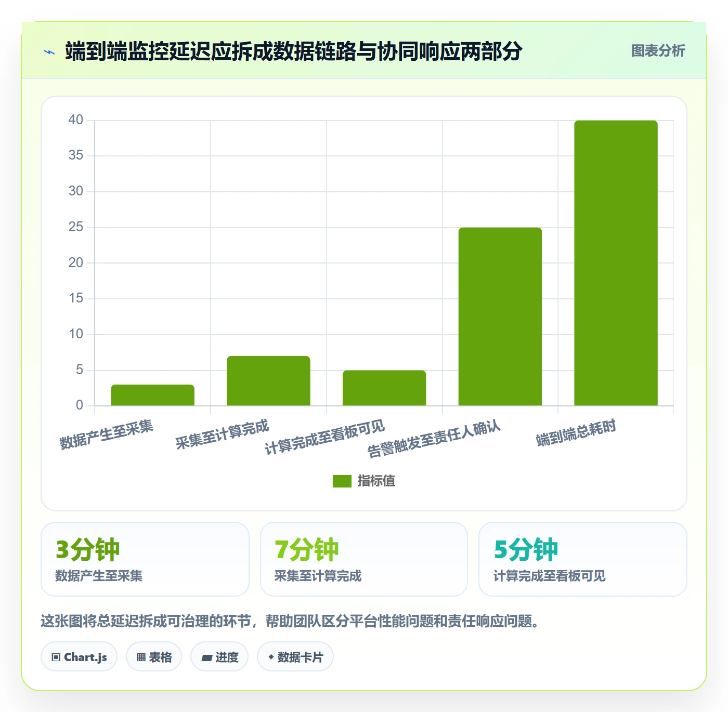Viewport: 728px width, 712px height.
Task: Click the lightning bolt icon beside the title
Action: [x=49, y=52]
